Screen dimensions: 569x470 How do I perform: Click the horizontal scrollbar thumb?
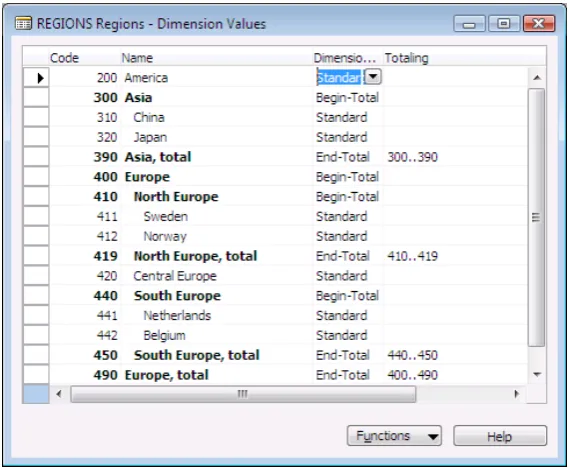pos(243,394)
